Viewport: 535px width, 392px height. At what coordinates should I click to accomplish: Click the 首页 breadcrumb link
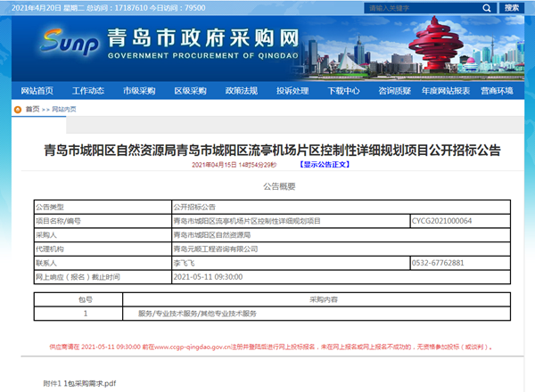(32, 109)
